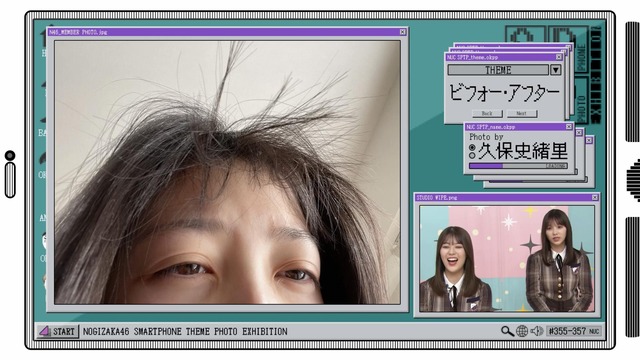This screenshot has width=640, height=360.
Task: Close the N46_MEMBER PHOTO.jpg window
Action: tap(402, 32)
